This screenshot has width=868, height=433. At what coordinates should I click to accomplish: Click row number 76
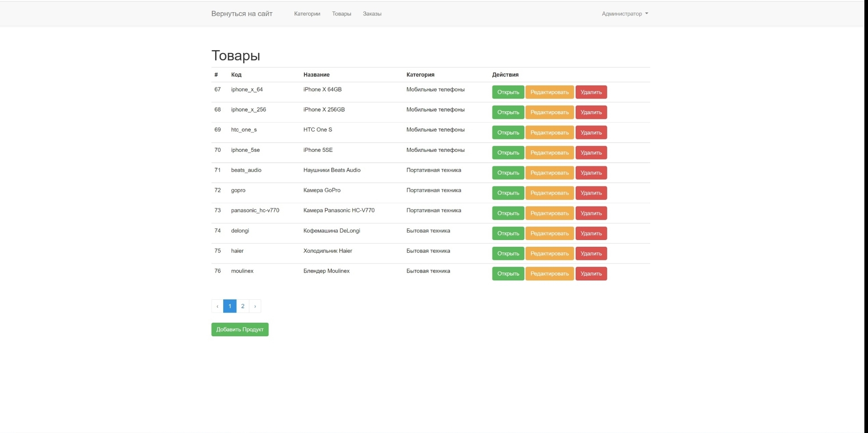[217, 271]
